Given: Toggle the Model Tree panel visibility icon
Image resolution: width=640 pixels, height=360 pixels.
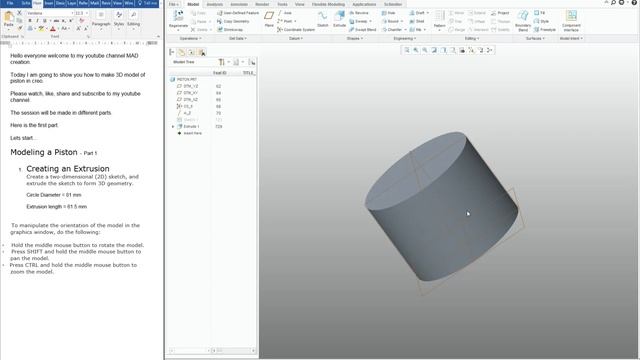Looking at the screenshot, I should pos(172,52).
